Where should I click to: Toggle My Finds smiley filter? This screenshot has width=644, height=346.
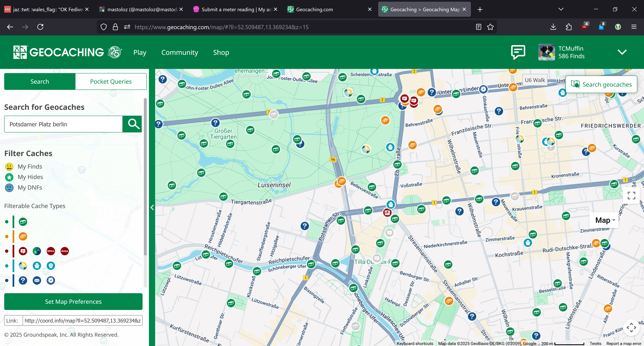pyautogui.click(x=9, y=167)
